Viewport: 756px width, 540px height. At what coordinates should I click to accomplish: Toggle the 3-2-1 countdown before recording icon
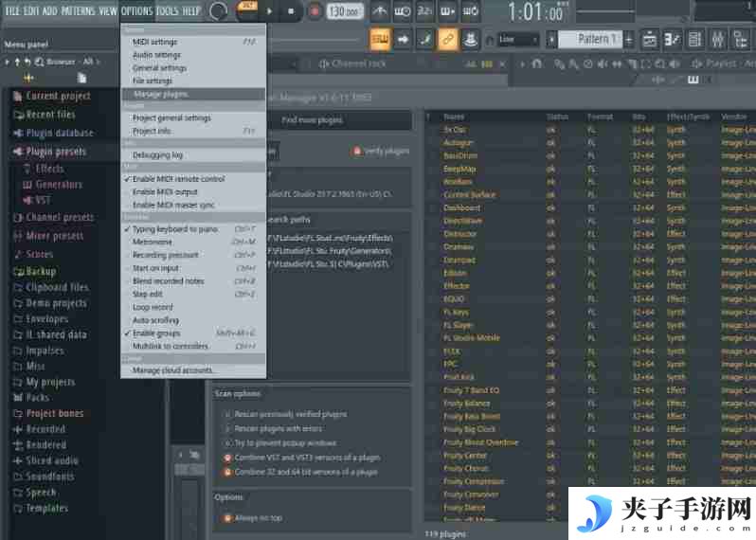click(x=424, y=10)
